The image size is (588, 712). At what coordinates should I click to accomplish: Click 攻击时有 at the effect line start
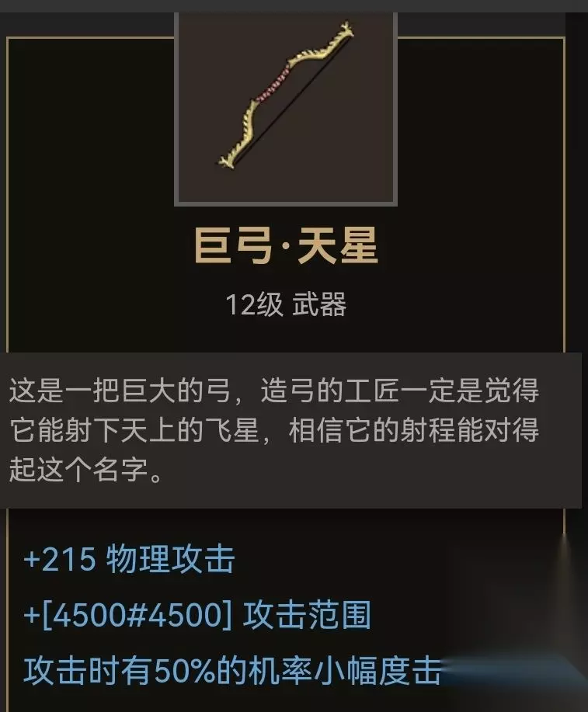(87, 671)
